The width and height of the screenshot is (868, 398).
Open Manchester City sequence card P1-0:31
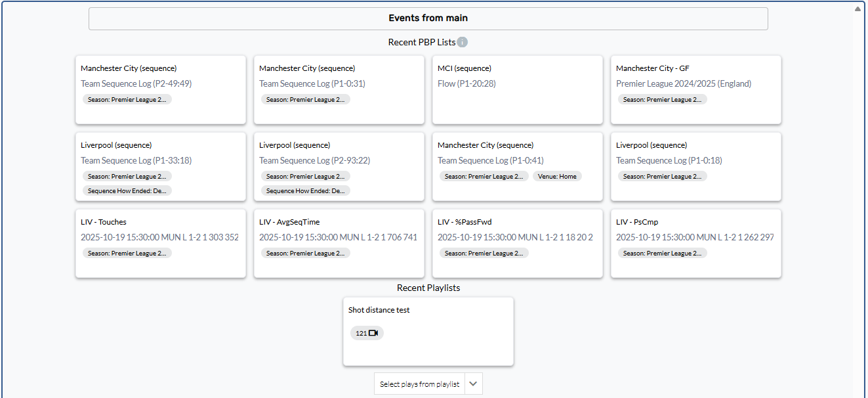point(339,89)
